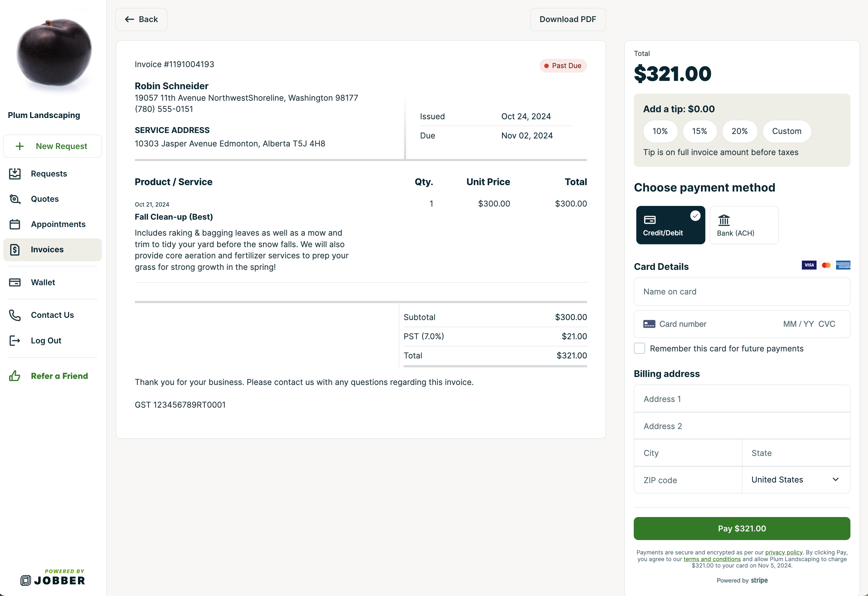Open the United States country dropdown
This screenshot has height=596, width=868.
(x=795, y=480)
